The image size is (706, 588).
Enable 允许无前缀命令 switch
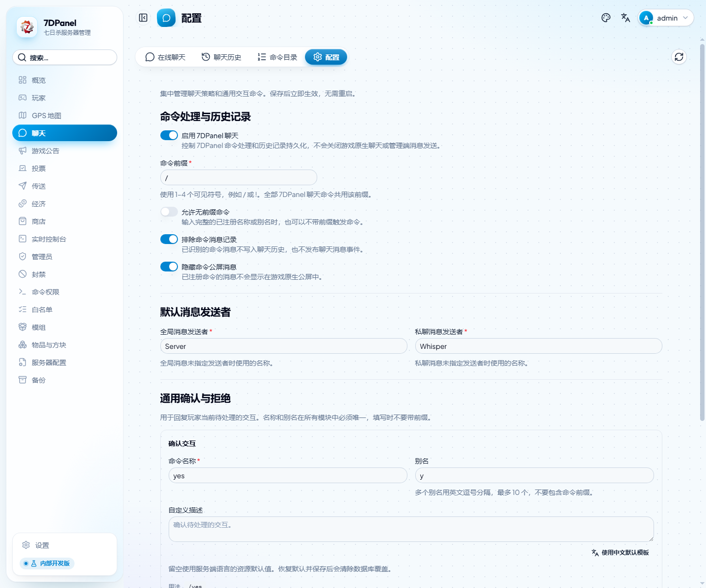click(169, 212)
